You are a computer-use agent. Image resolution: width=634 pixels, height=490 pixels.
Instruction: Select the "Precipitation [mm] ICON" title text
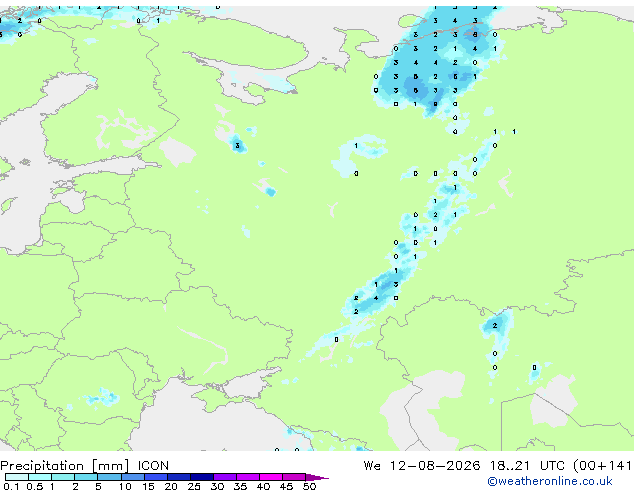(x=84, y=466)
